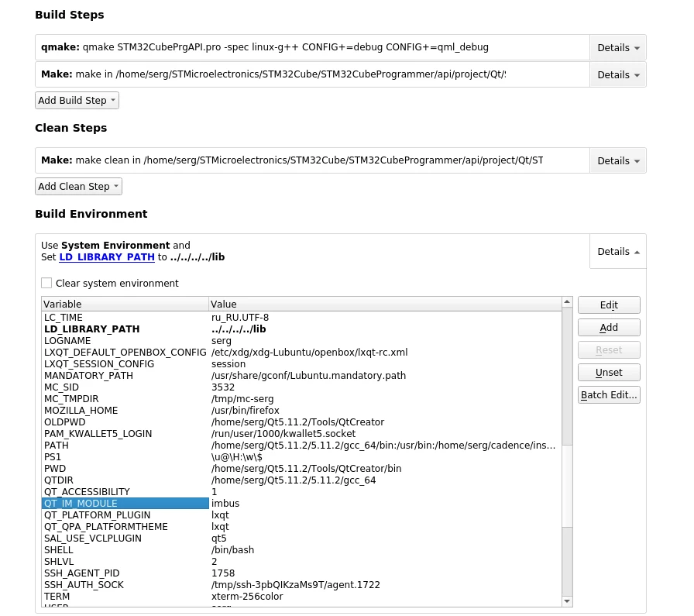Open the Add Clean Step dropdown
Screen dimensions: 694x616
(x=78, y=186)
